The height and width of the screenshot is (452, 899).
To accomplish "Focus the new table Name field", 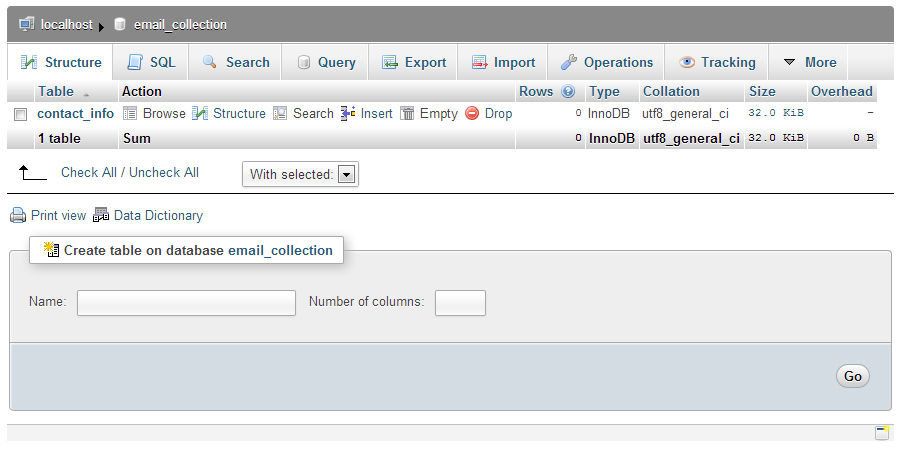I will click(x=186, y=303).
